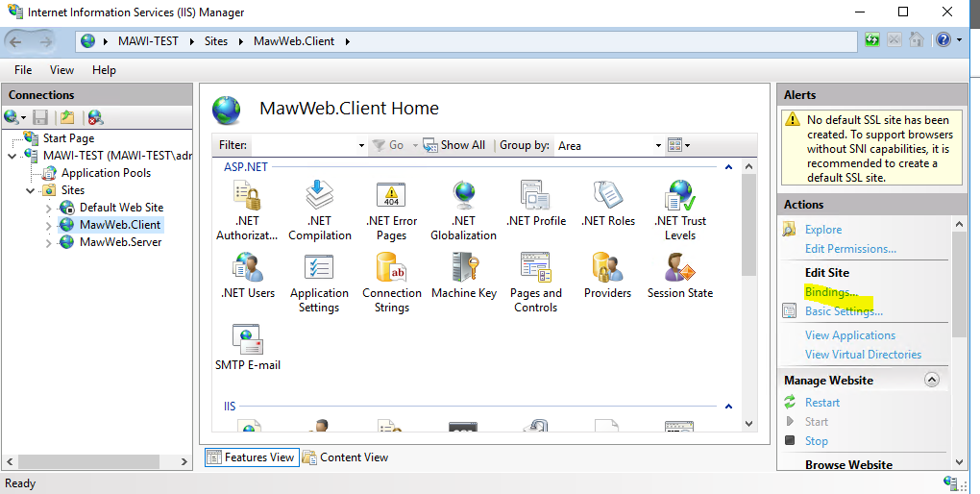Open .NET Authorization Rules feature
This screenshot has width=980, height=494.
(246, 210)
